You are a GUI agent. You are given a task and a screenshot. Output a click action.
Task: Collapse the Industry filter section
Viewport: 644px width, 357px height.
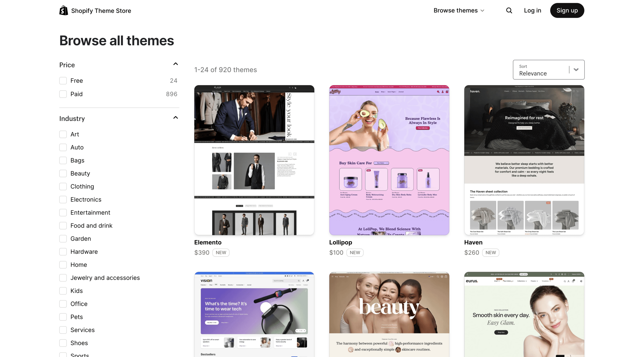pyautogui.click(x=175, y=118)
